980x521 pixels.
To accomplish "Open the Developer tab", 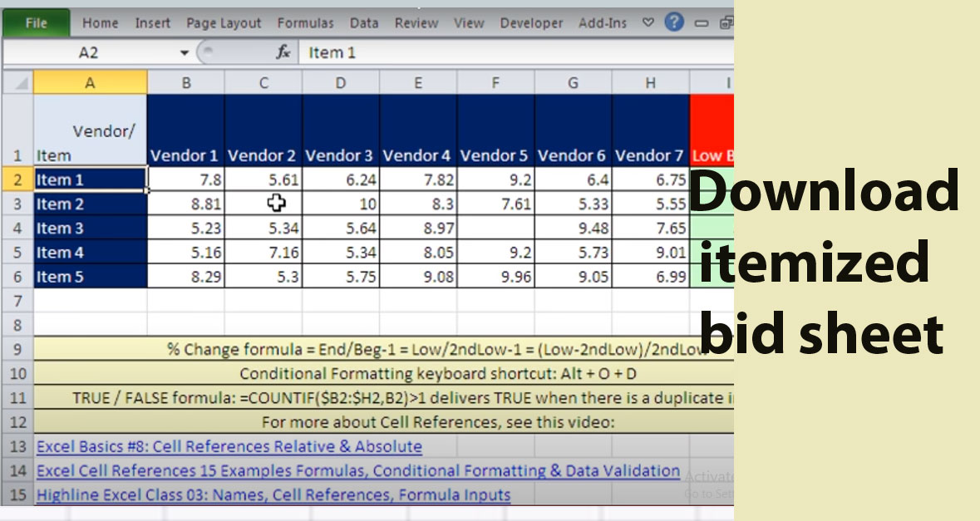I will pos(531,22).
